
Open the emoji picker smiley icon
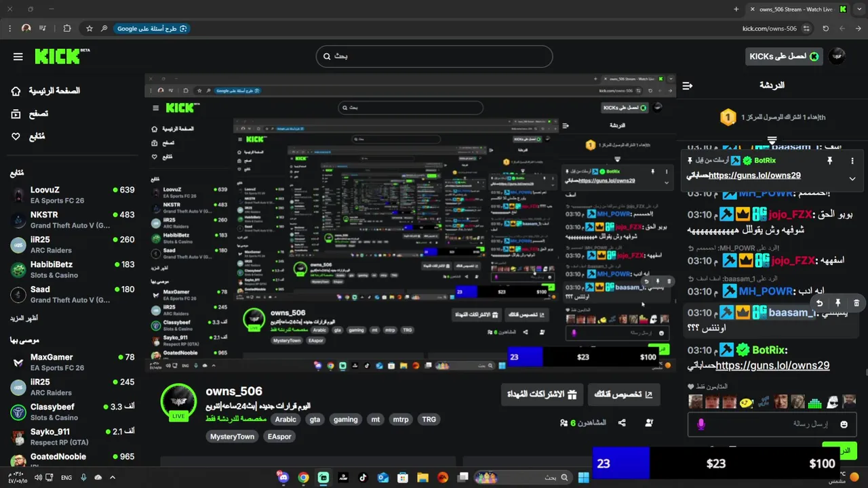tap(844, 424)
